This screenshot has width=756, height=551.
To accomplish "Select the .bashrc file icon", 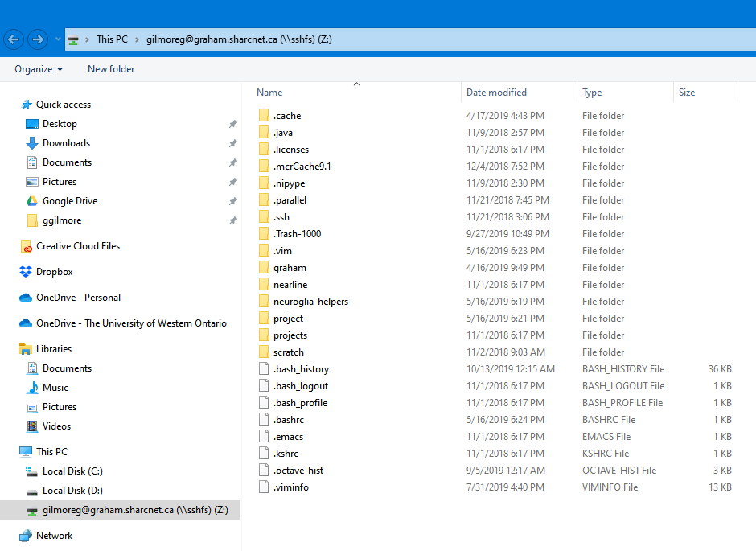I will [x=263, y=420].
